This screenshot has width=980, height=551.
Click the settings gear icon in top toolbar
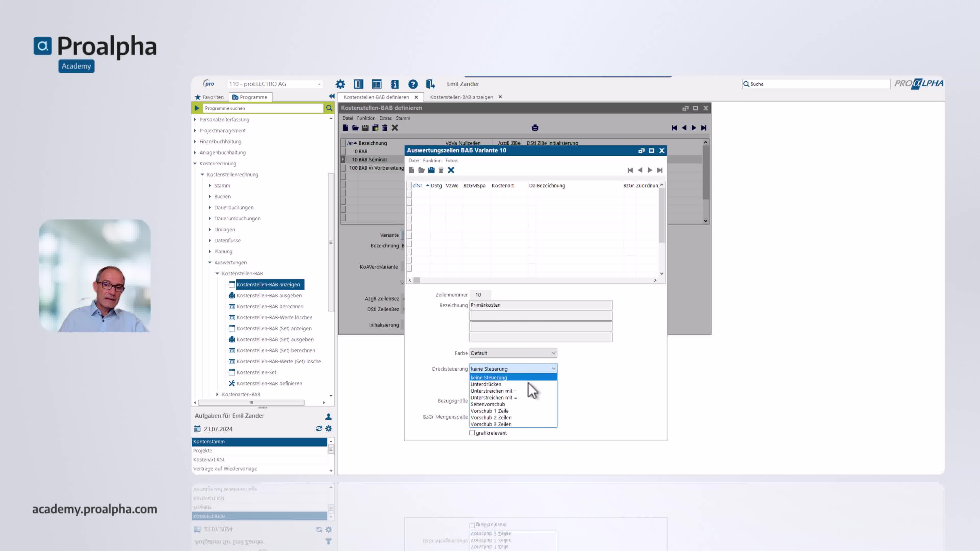[x=340, y=84]
